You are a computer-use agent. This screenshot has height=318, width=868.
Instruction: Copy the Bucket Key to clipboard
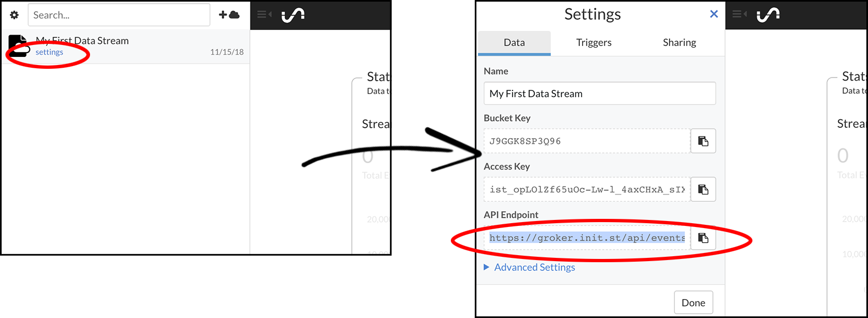click(703, 141)
